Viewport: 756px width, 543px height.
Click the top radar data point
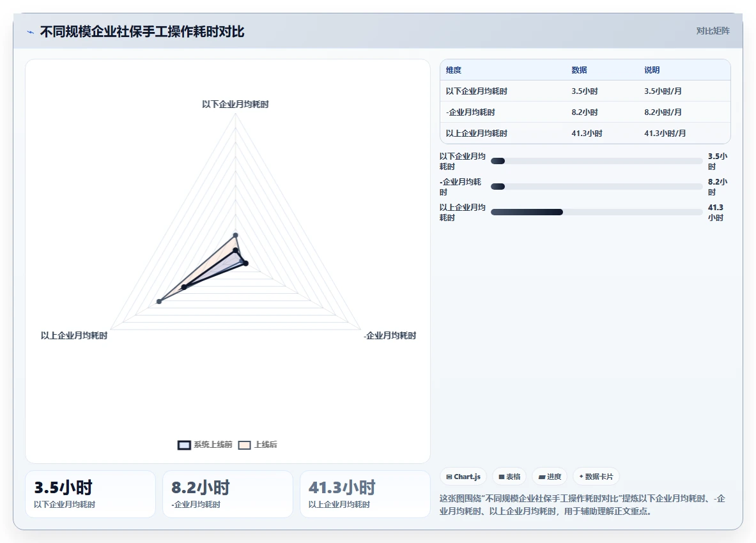click(235, 235)
